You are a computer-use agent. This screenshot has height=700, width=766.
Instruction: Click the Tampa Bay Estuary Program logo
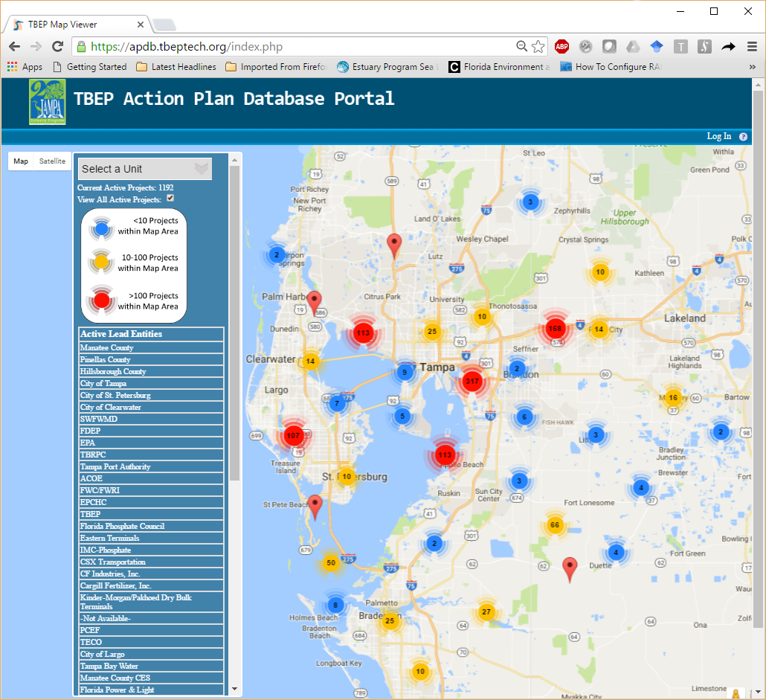click(x=48, y=102)
